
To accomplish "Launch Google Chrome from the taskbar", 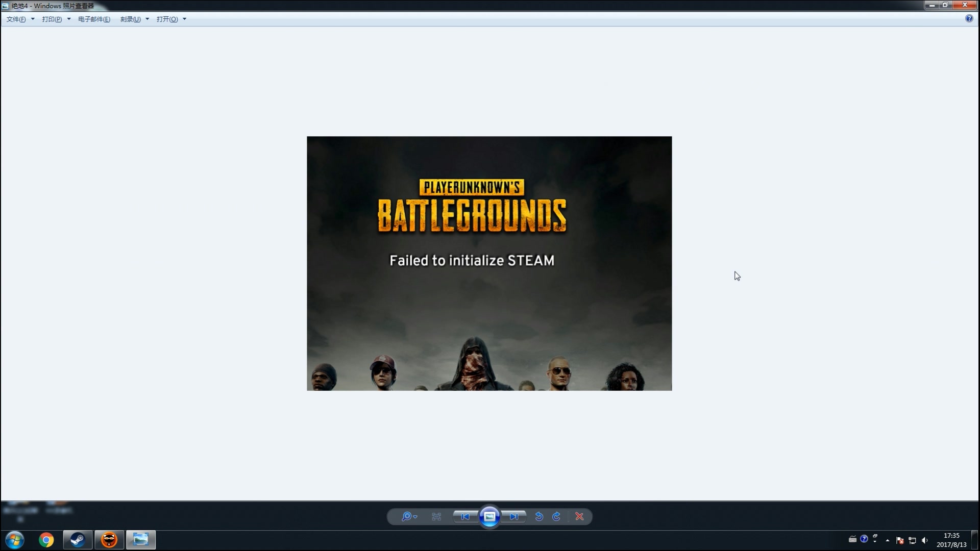I will click(46, 540).
